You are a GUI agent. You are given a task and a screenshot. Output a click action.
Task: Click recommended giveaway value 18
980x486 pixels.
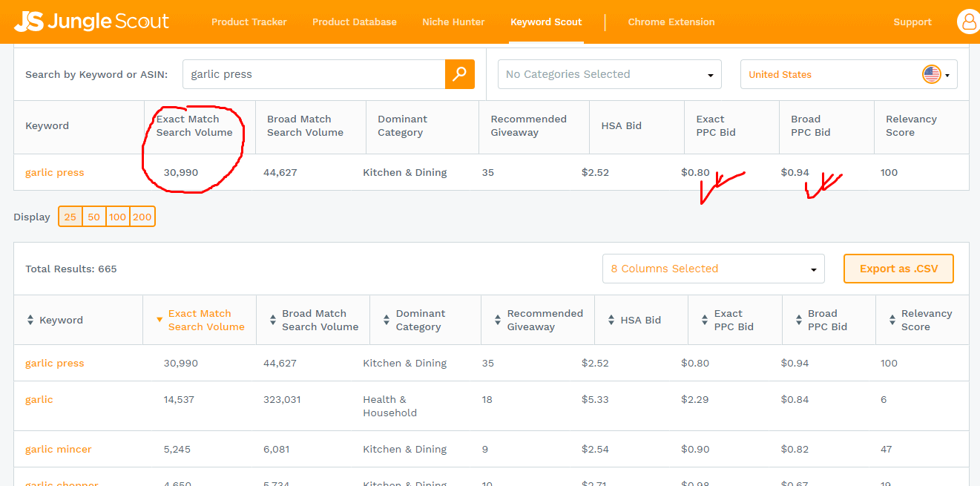(487, 399)
